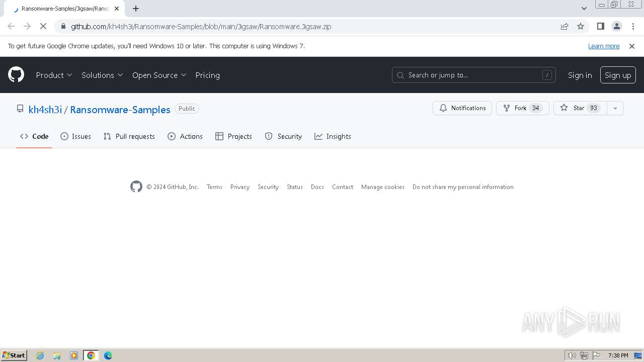The image size is (644, 362).
Task: Click Learn more about Chrome updates
Action: pyautogui.click(x=604, y=46)
